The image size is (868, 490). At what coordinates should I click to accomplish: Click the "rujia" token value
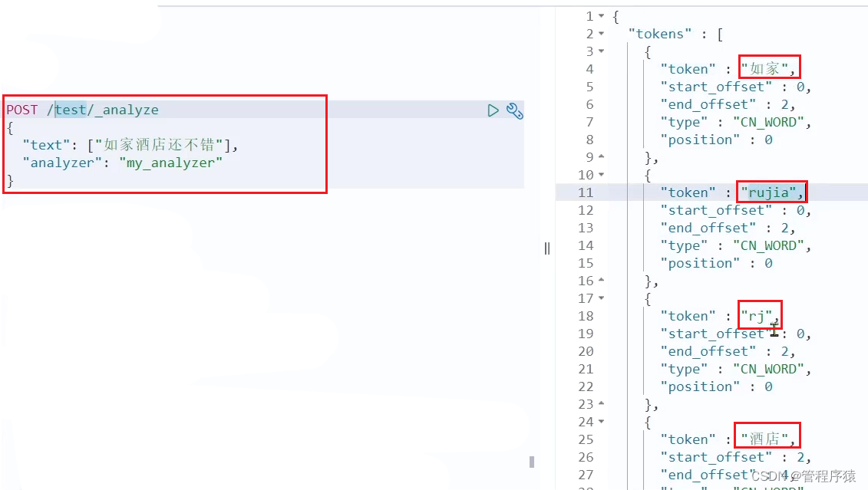768,192
